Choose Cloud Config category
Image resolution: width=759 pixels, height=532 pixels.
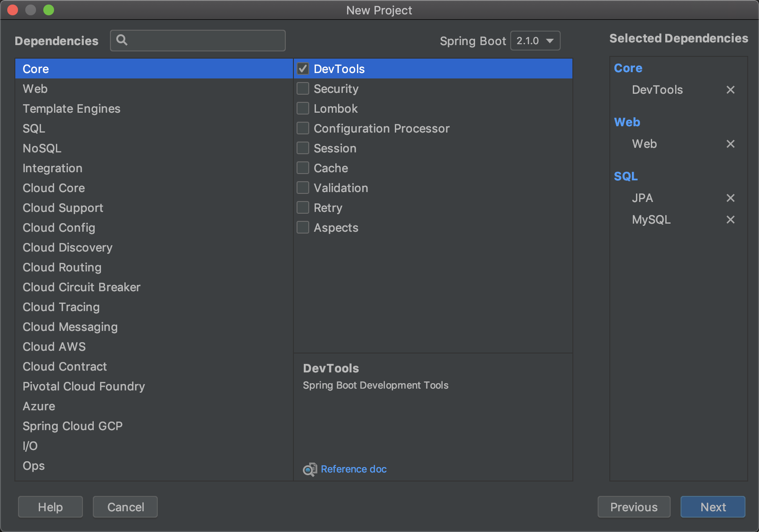pos(154,228)
